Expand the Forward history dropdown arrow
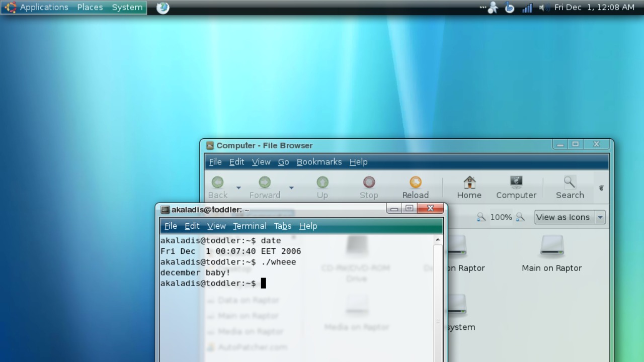The height and width of the screenshot is (362, 644). tap(291, 188)
